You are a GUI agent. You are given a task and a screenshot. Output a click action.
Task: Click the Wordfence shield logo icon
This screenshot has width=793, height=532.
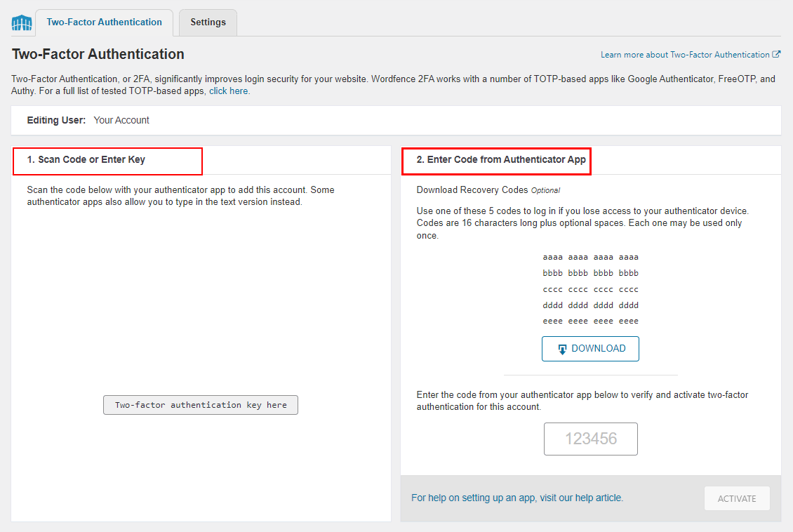(22, 22)
